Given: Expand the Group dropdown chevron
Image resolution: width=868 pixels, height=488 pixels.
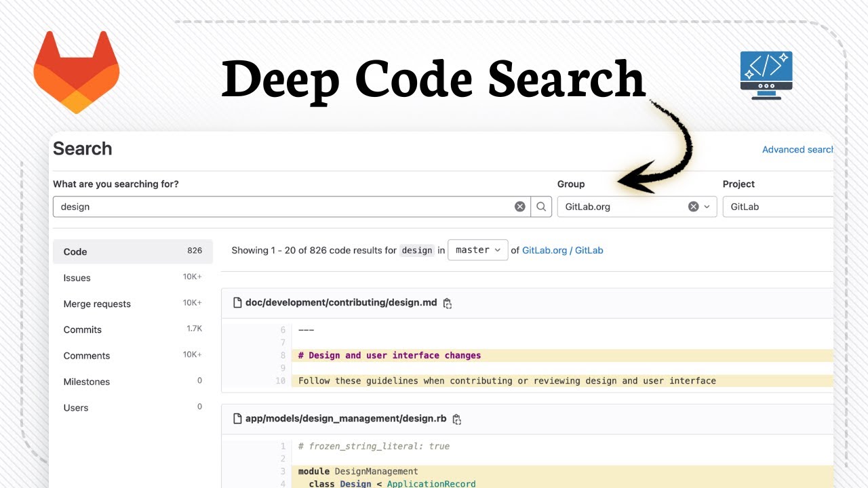Looking at the screenshot, I should click(x=707, y=207).
